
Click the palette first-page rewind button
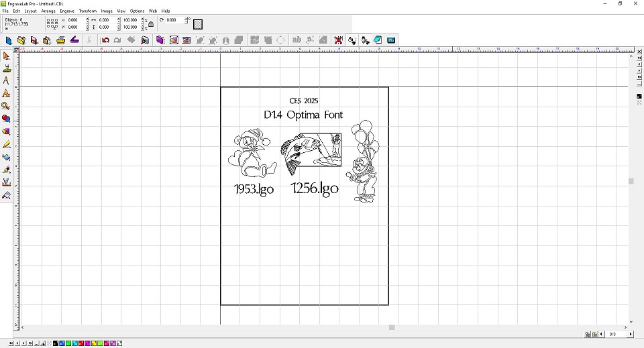click(x=11, y=343)
